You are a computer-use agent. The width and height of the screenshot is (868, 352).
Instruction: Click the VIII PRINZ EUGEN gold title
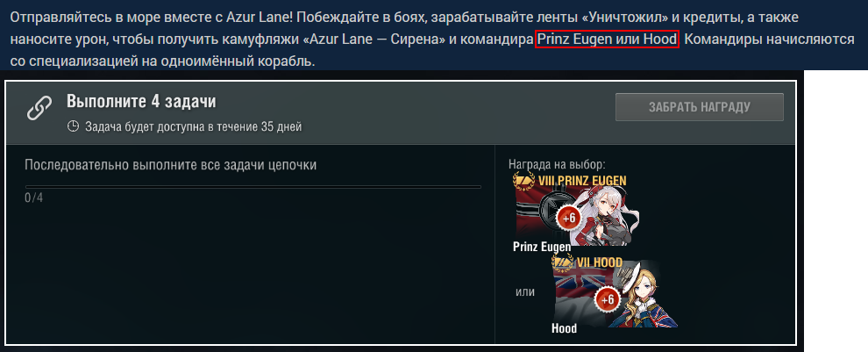(582, 181)
